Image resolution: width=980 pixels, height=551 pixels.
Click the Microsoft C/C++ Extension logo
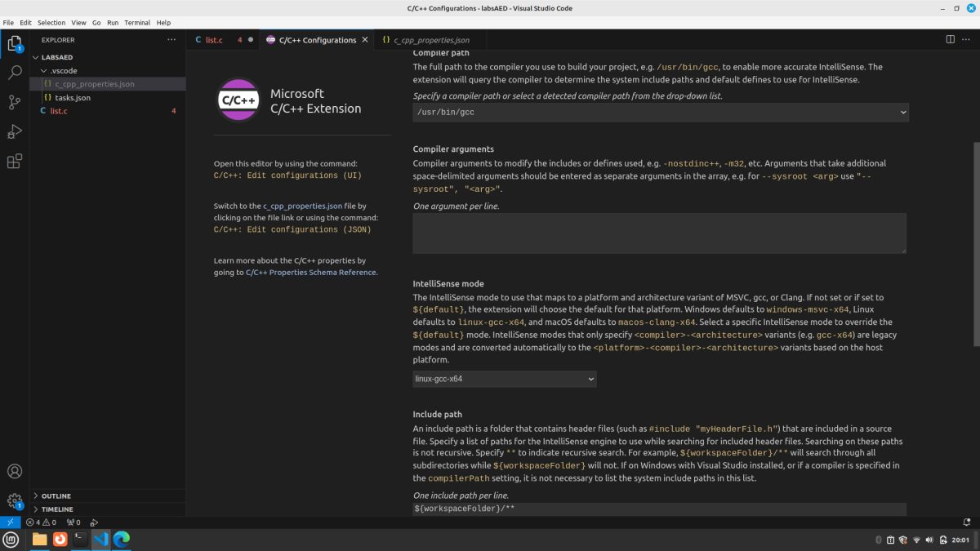[x=239, y=100]
